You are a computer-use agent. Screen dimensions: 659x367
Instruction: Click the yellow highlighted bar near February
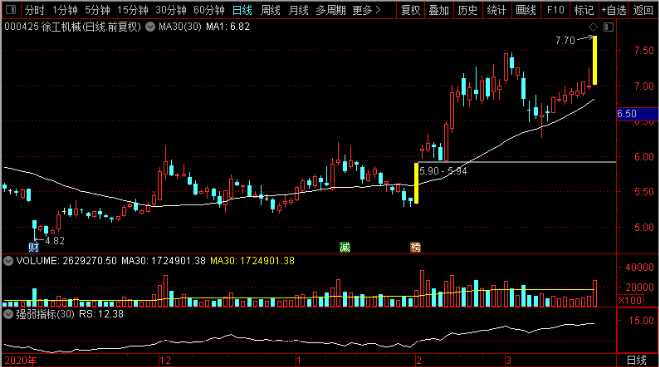416,183
